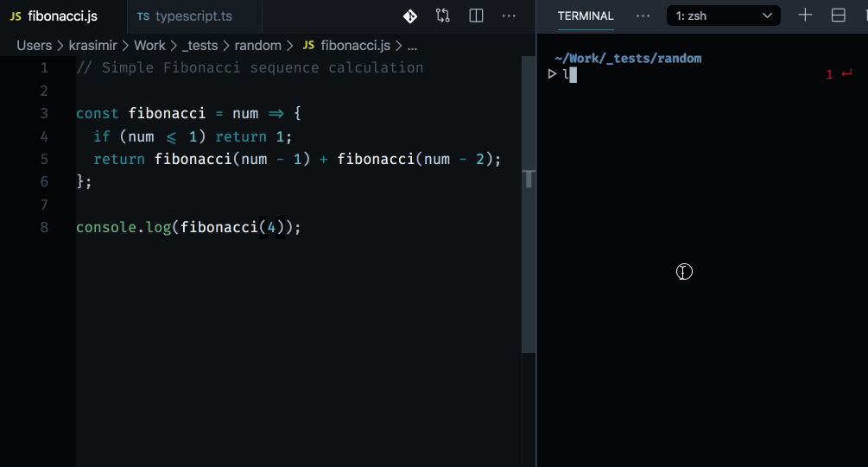868x467 pixels.
Task: Click the Work breadcrumb segment
Action: [x=149, y=46]
